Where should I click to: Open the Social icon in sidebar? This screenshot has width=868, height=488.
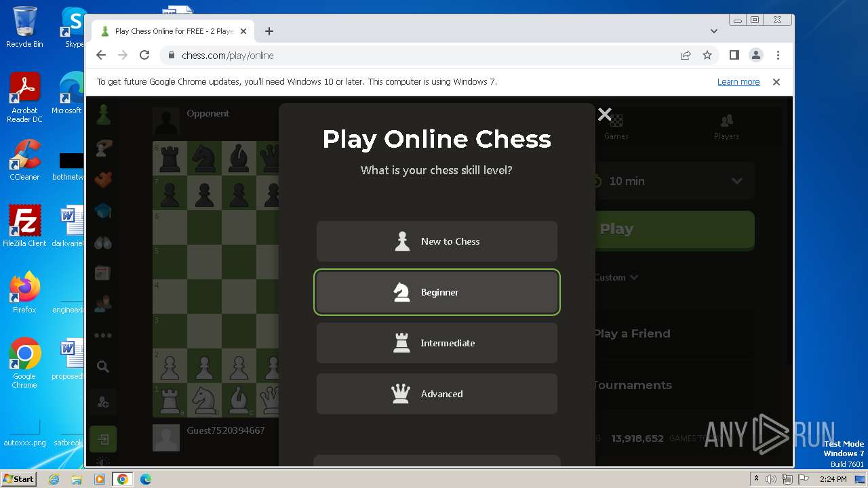[103, 304]
